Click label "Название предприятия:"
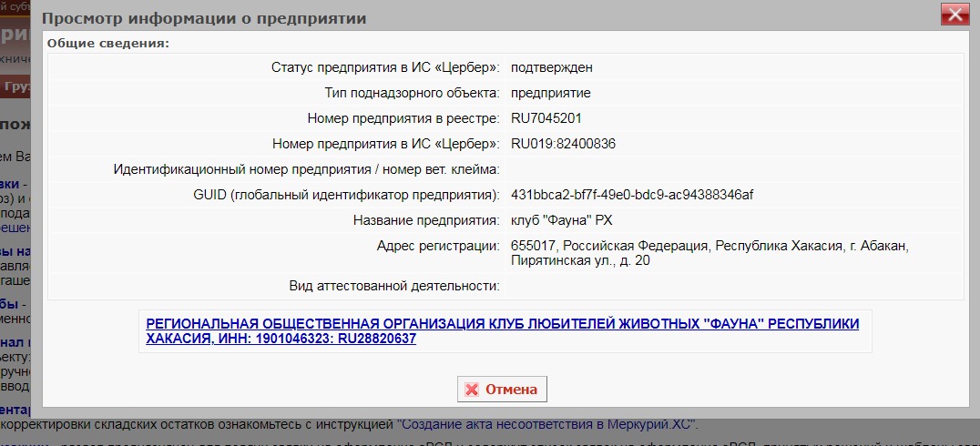Screen dimensions: 980x446 (427, 220)
